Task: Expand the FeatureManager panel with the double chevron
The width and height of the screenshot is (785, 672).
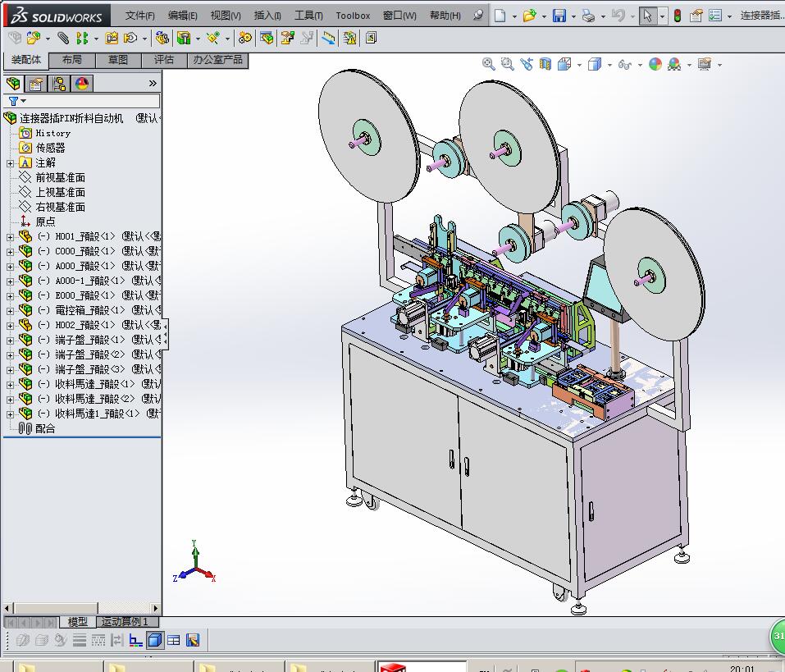Action: 153,83
